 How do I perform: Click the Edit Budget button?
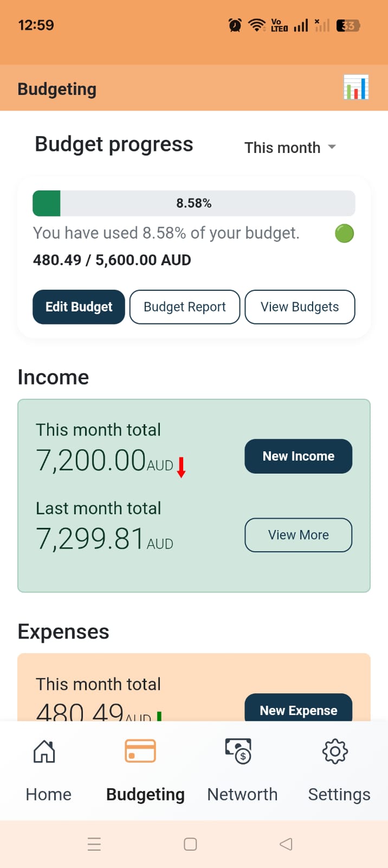[78, 307]
